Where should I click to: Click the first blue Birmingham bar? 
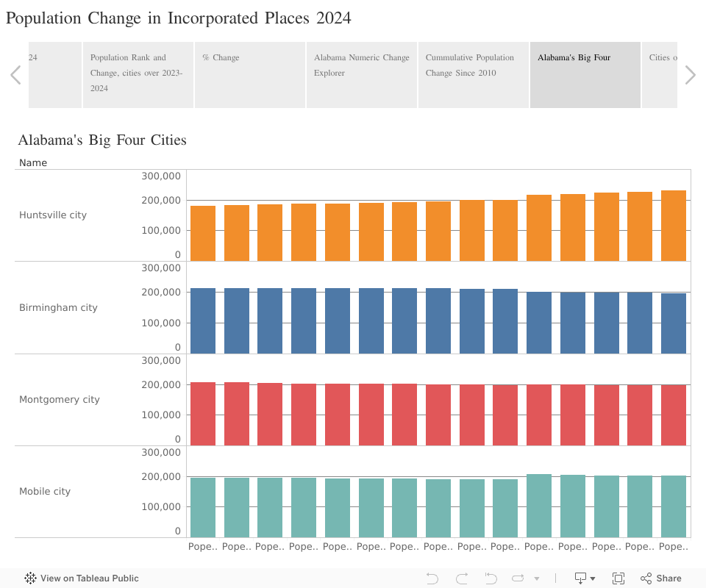203,320
